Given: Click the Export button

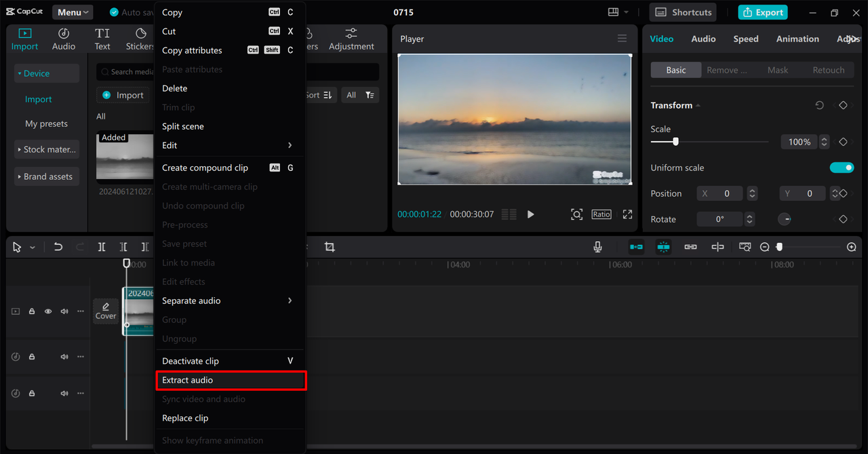Looking at the screenshot, I should (x=763, y=12).
